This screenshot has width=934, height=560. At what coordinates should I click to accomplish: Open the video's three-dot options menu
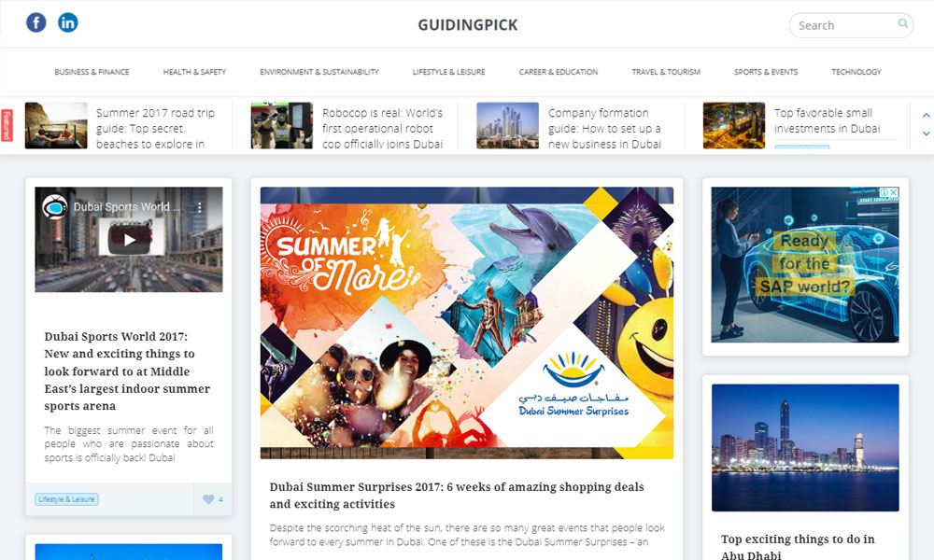click(200, 207)
